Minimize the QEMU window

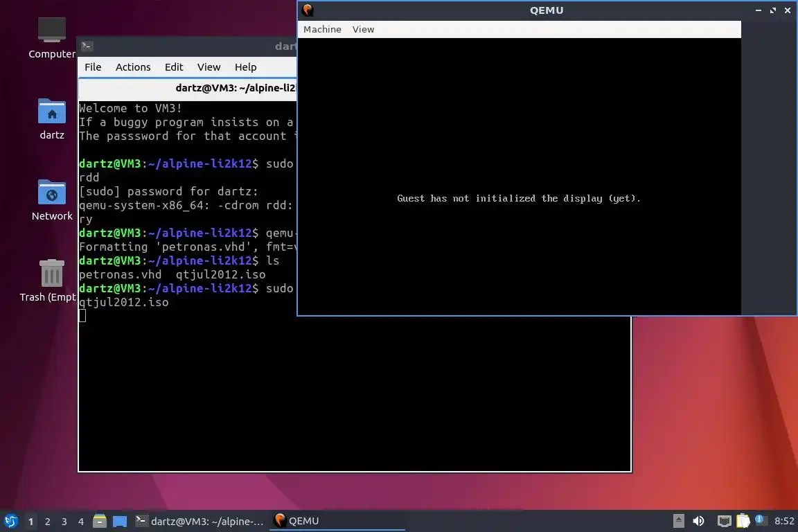759,10
